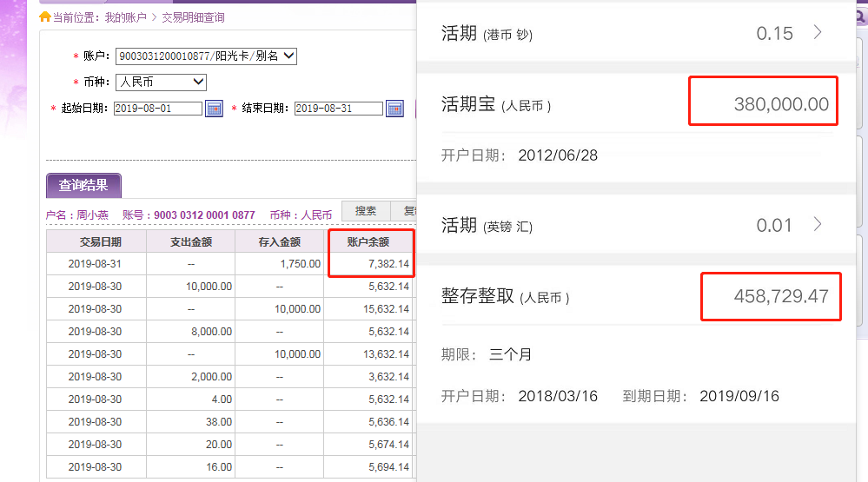Click the 2019-08-31 transaction row date
This screenshot has width=868, height=482.
[96, 264]
